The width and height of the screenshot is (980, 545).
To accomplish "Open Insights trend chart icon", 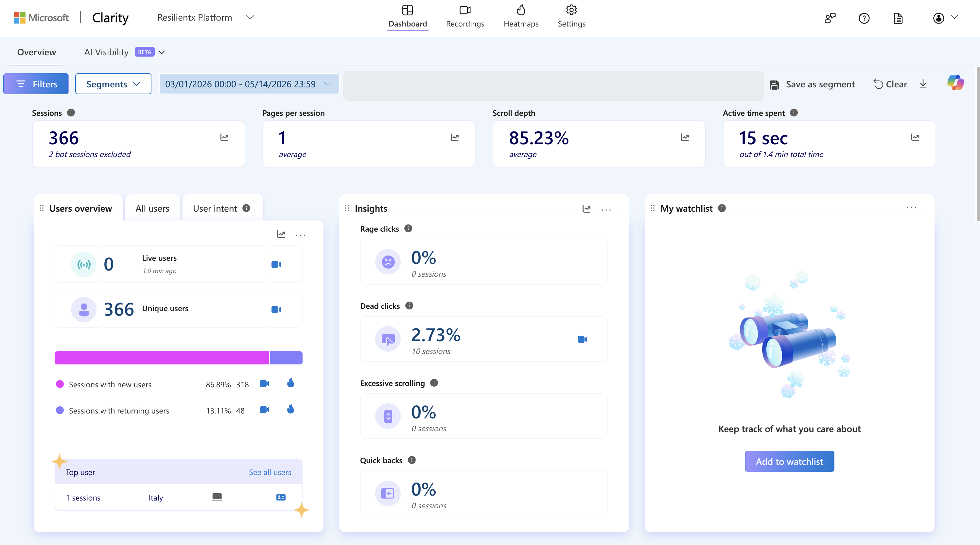I will tap(586, 209).
